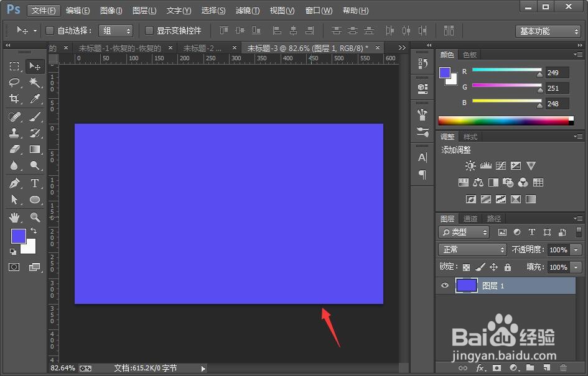Open the Character panel icon
Screen dimensions: 588x376
click(x=422, y=158)
